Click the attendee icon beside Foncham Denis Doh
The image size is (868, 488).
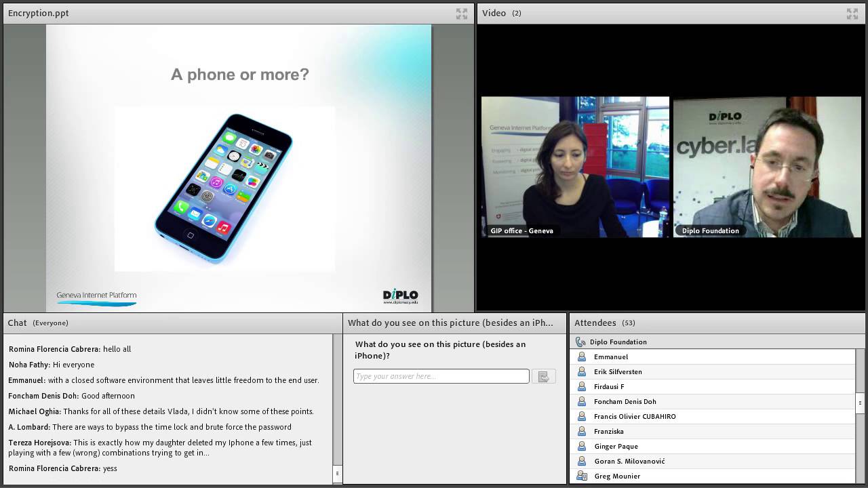pos(581,401)
